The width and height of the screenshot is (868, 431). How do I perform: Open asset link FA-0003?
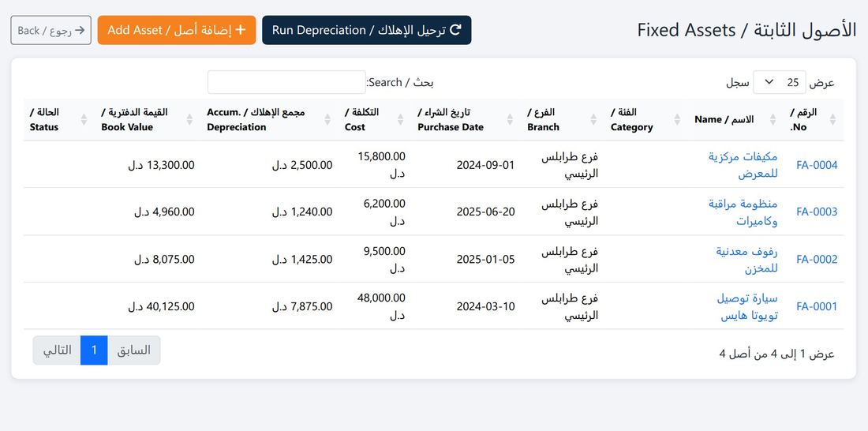(817, 212)
